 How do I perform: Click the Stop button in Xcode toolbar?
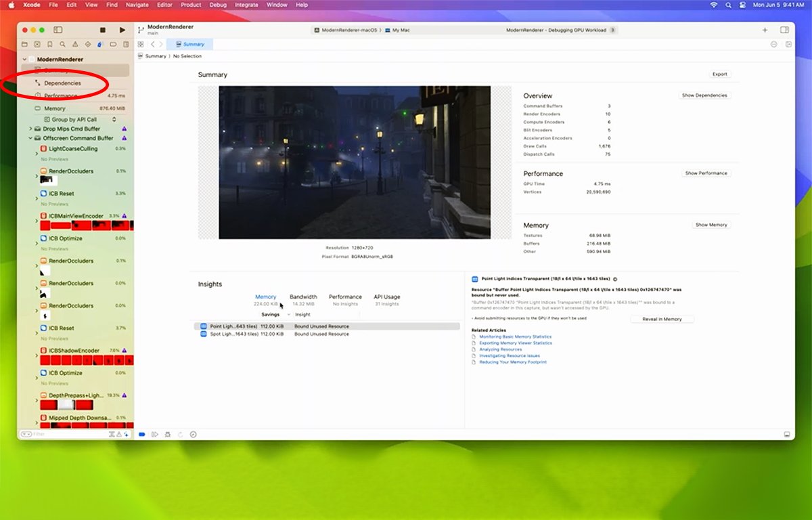pos(103,30)
